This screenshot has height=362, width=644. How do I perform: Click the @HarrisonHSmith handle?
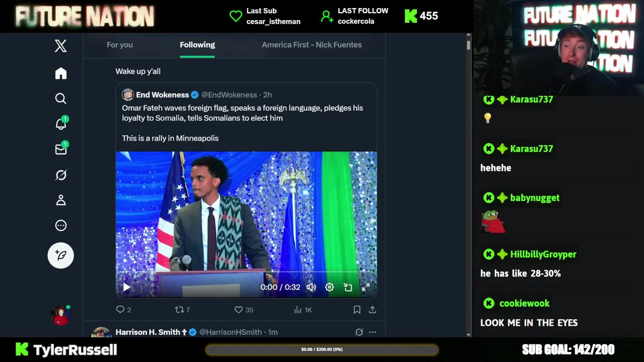[x=230, y=332]
